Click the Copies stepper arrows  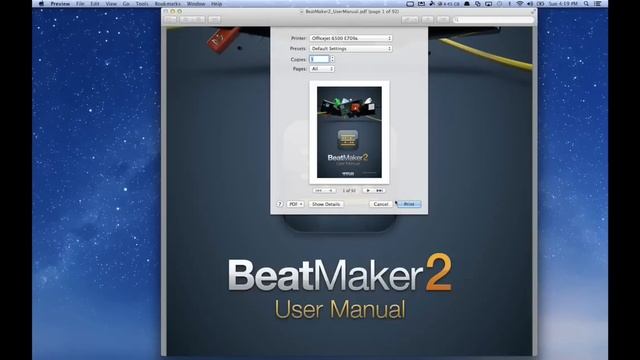(x=332, y=59)
